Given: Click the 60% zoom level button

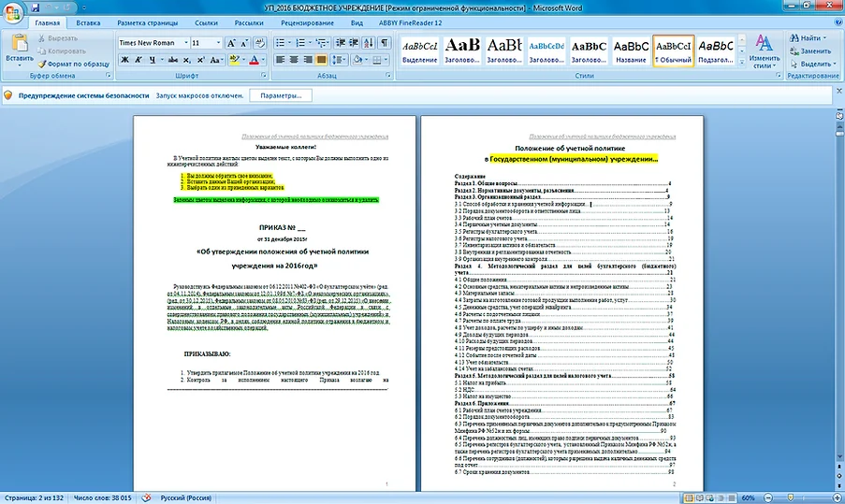Looking at the screenshot, I should click(748, 498).
